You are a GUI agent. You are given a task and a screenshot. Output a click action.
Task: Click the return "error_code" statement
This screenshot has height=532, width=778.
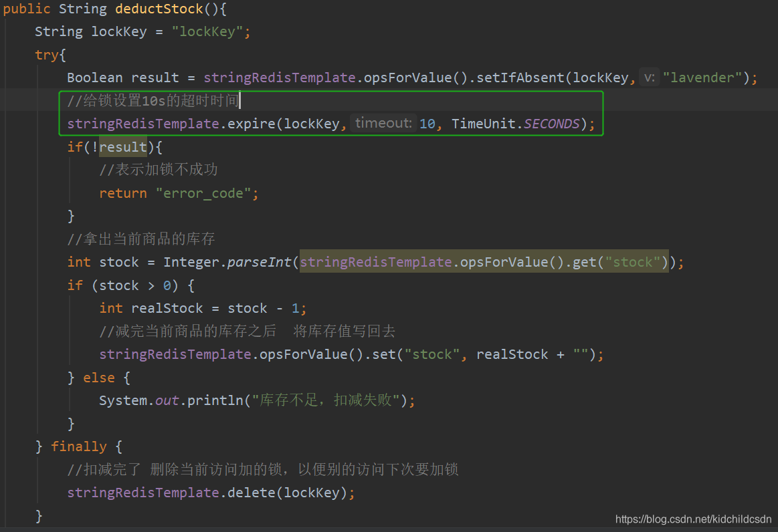179,193
